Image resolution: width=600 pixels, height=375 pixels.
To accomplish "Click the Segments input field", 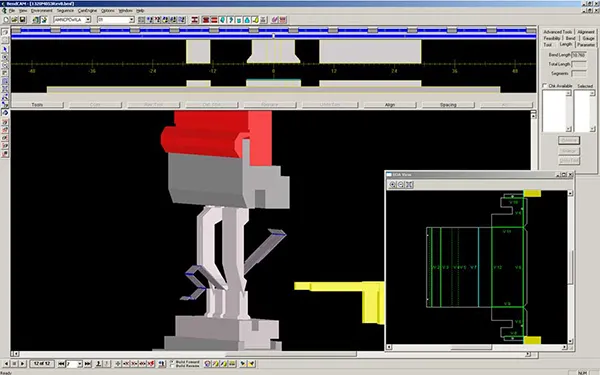I will pyautogui.click(x=579, y=73).
